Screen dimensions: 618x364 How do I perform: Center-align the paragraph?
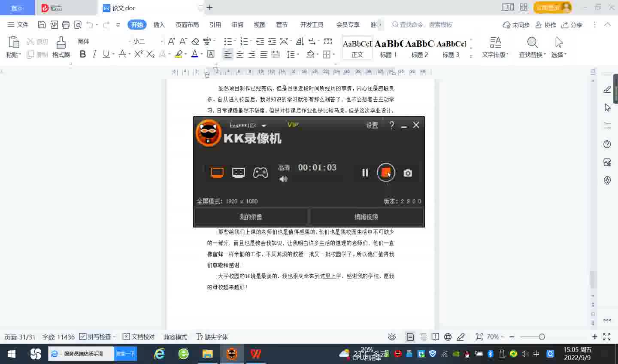[240, 54]
